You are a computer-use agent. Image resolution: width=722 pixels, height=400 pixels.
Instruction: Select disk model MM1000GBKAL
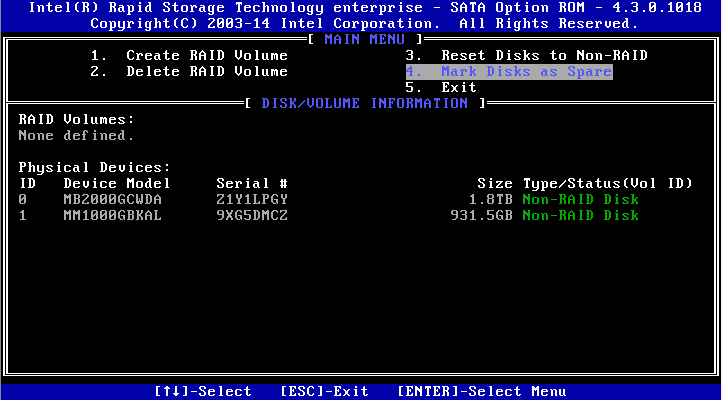pyautogui.click(x=112, y=215)
